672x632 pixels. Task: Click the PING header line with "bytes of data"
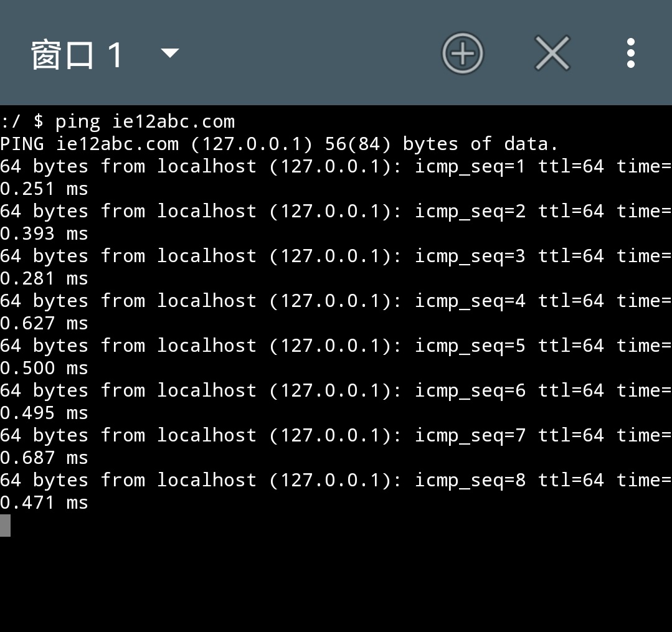coord(279,144)
